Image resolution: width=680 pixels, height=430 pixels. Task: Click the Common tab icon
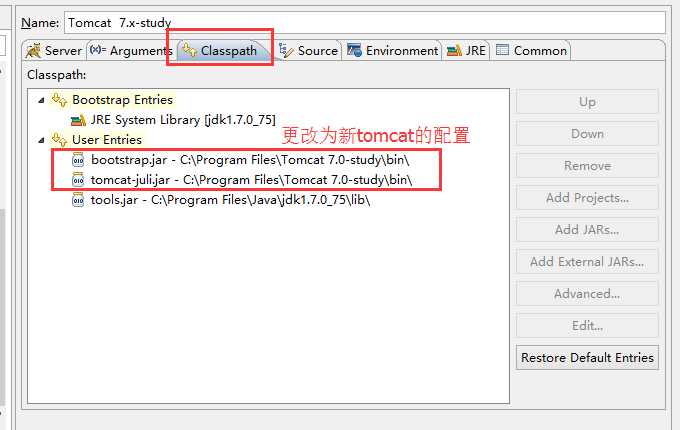click(x=502, y=50)
